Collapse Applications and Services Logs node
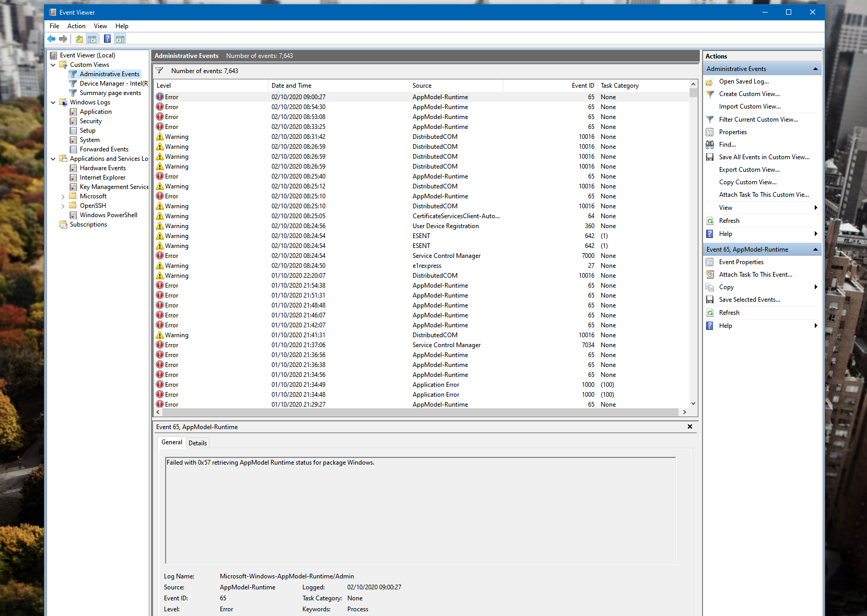Viewport: 867px width, 616px height. coord(53,159)
